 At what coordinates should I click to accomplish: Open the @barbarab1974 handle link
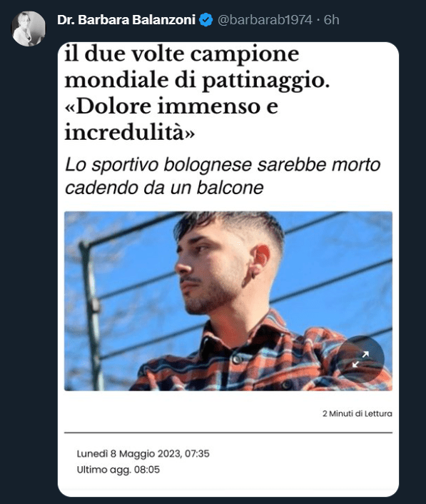[x=265, y=20]
